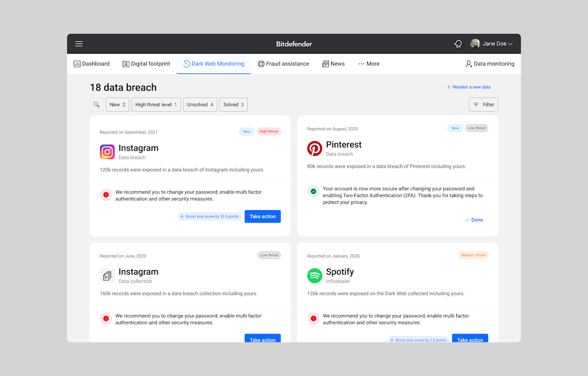Click the New badge on the Instagram September card

tap(247, 132)
